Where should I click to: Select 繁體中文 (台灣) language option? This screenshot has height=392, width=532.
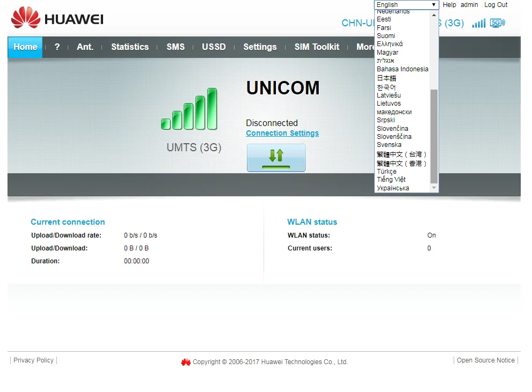tap(402, 154)
